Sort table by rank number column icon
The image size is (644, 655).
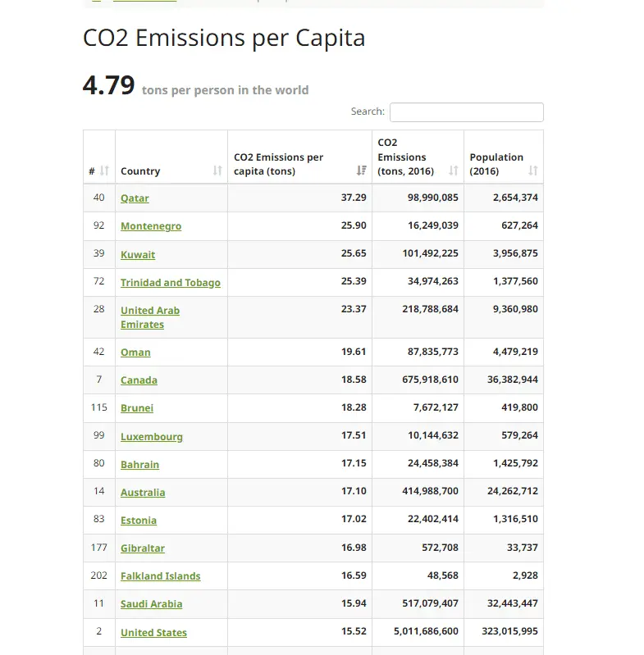104,171
